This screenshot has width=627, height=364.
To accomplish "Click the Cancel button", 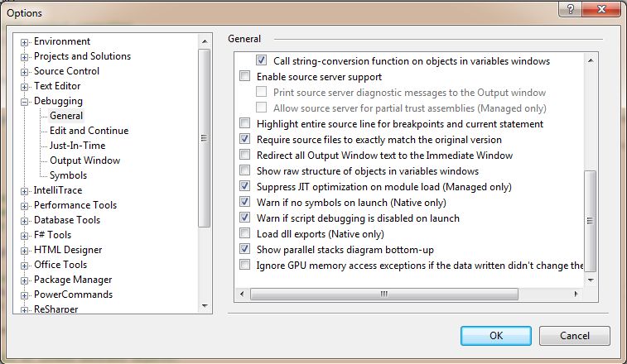I will tap(575, 336).
